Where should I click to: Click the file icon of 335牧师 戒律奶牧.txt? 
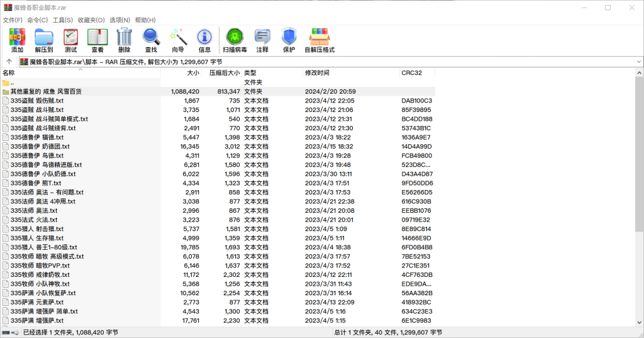pos(6,274)
